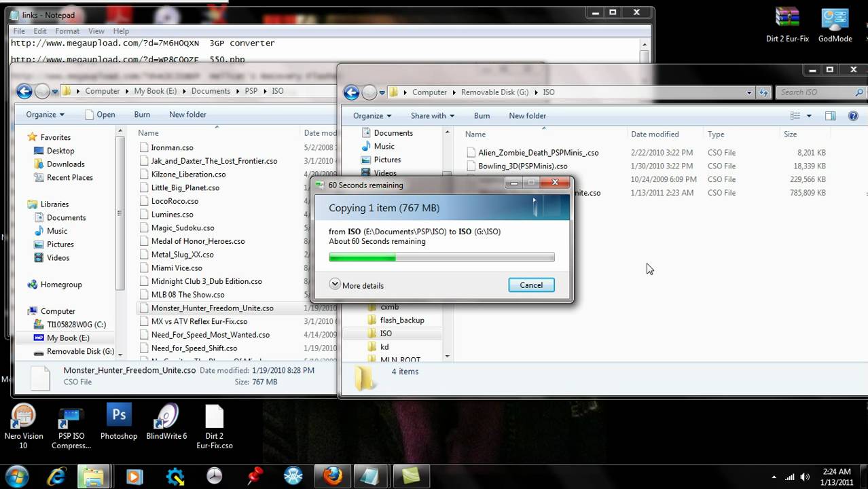Click the Windows Start orb
Screen dimensions: 868x489
coord(16,476)
